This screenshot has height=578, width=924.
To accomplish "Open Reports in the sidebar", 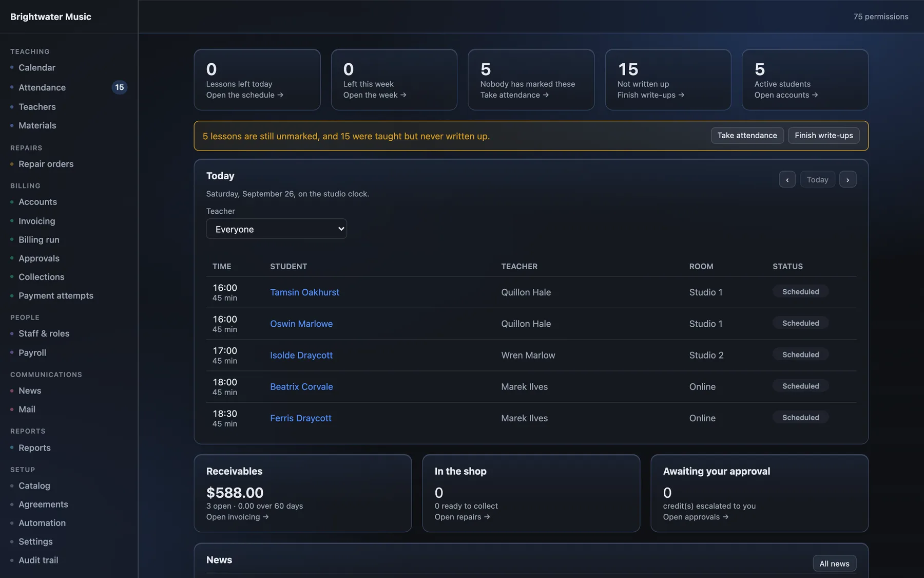I will [x=34, y=448].
